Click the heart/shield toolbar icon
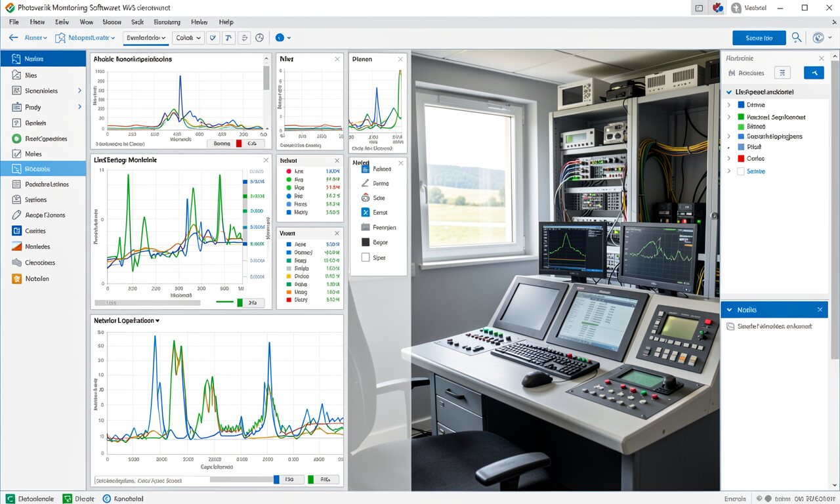 pos(212,38)
